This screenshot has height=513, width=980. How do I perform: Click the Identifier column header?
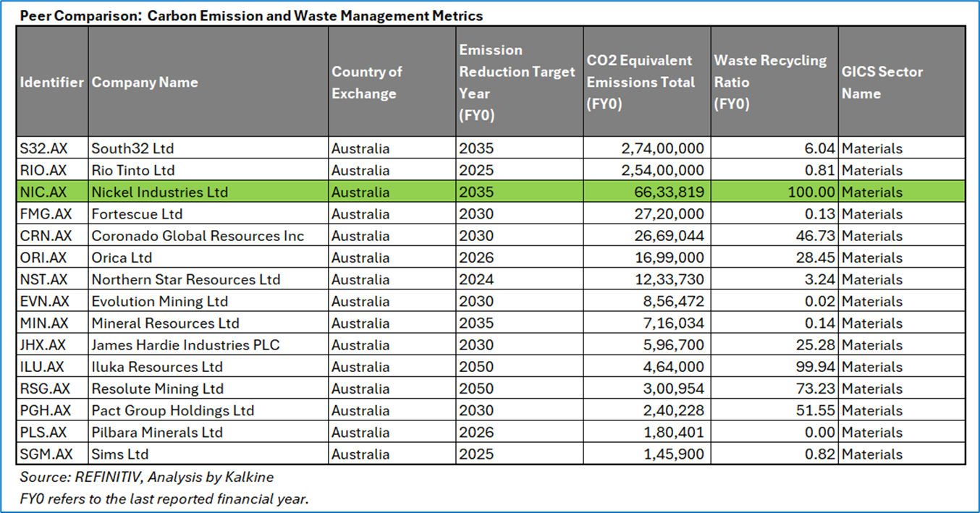pyautogui.click(x=51, y=82)
